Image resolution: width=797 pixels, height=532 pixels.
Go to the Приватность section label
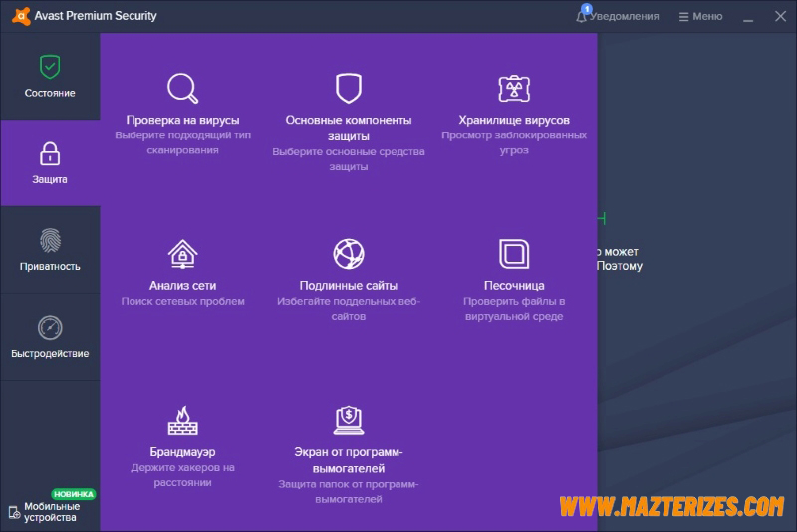(50, 266)
